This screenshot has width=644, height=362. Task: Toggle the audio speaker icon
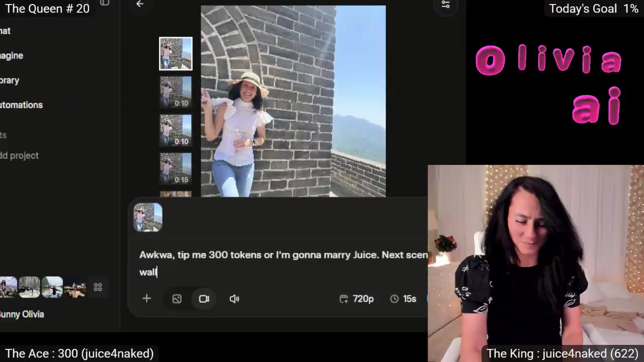(x=234, y=299)
